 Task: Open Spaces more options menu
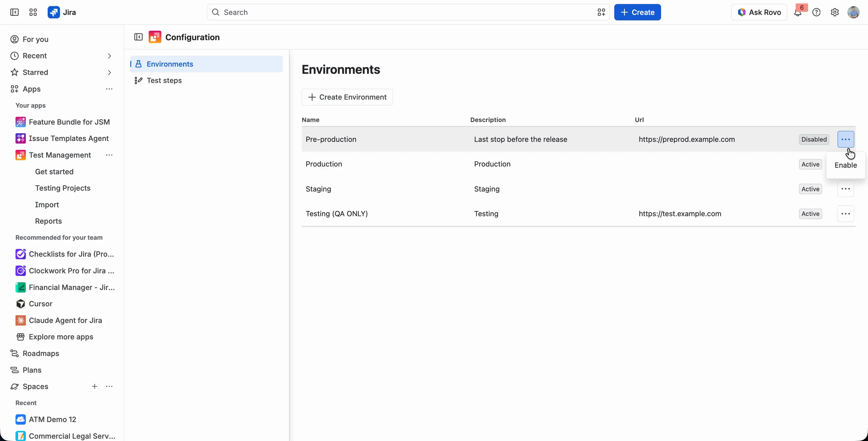109,386
